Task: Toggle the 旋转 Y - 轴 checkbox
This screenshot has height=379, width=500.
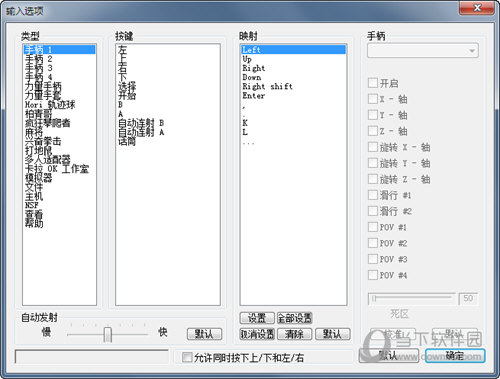Action: coord(373,163)
